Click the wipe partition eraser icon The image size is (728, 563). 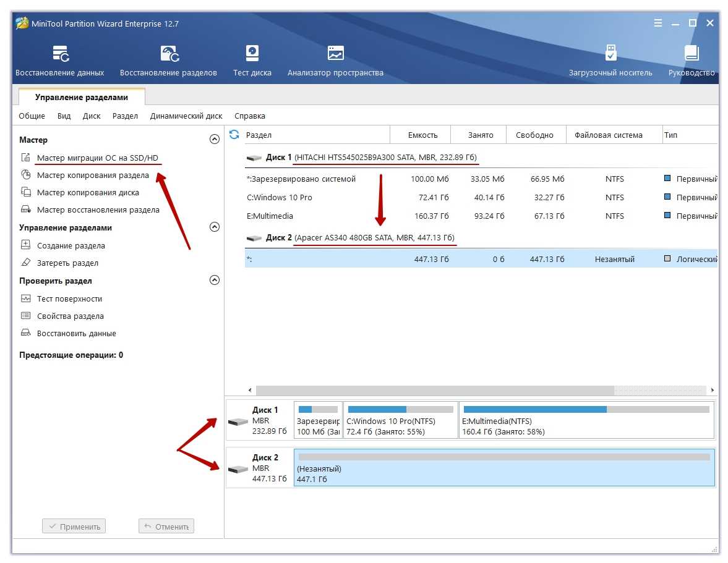pyautogui.click(x=26, y=263)
